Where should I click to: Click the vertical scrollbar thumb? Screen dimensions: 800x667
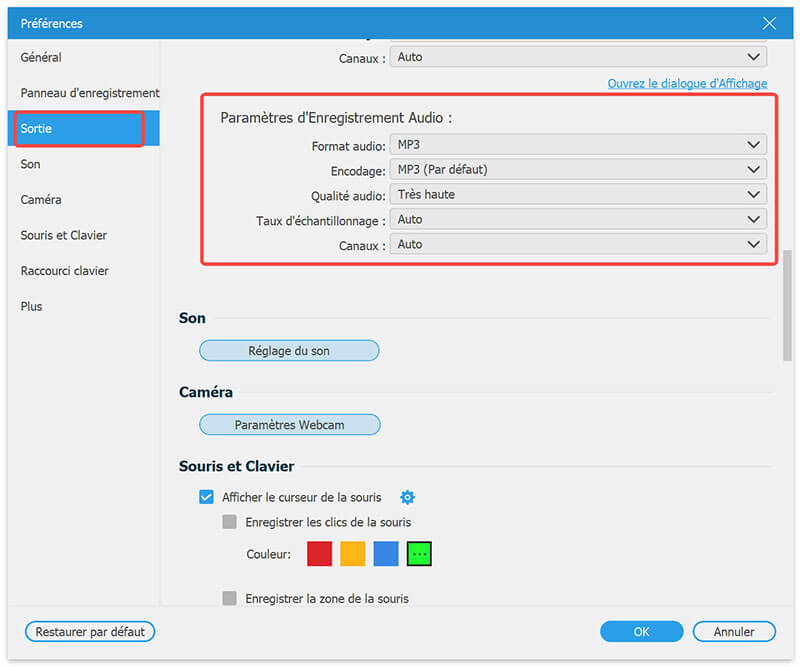click(x=787, y=305)
